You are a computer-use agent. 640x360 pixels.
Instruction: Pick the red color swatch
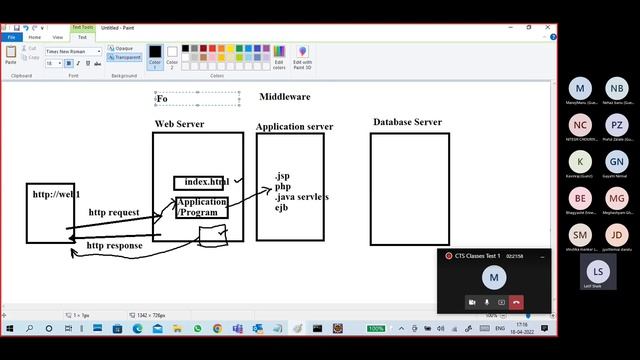(212, 49)
